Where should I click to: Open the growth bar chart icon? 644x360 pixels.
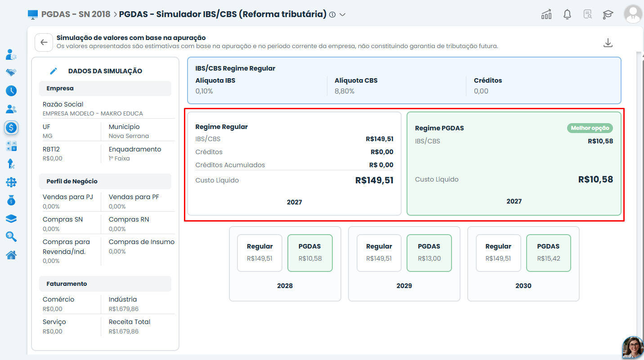[546, 14]
